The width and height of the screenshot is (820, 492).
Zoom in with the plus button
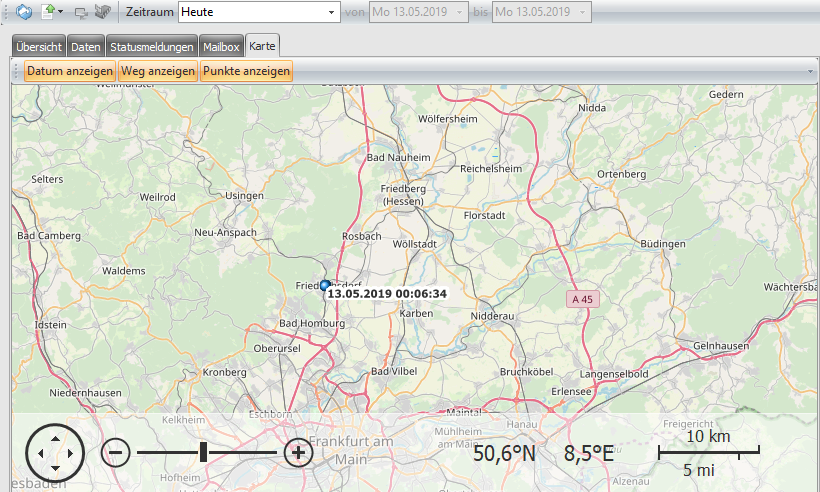coord(298,452)
